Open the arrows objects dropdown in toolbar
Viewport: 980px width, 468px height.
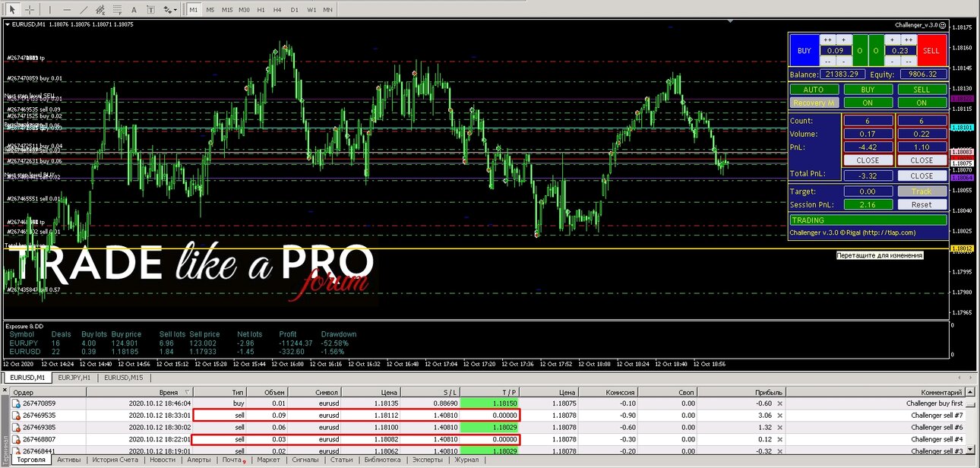[170, 10]
